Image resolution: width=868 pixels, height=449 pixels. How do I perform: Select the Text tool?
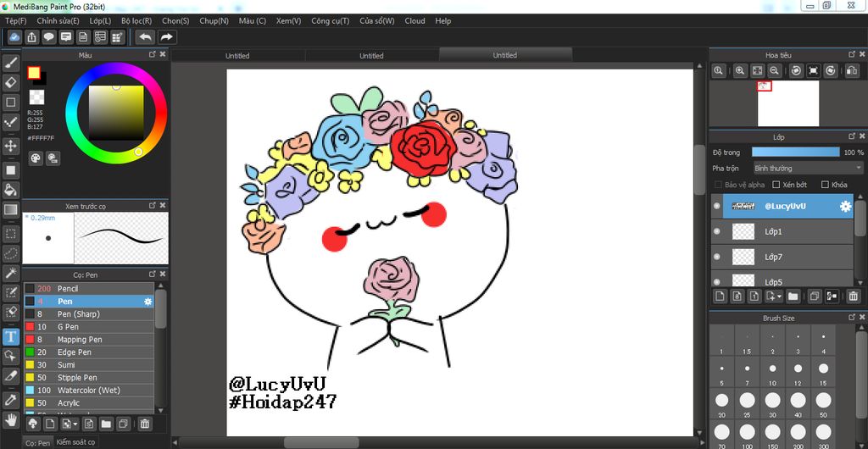10,336
